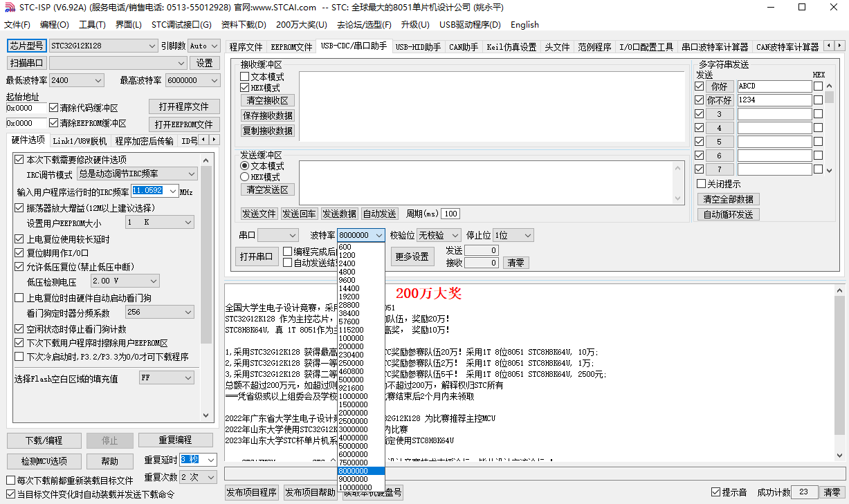Image resolution: width=849 pixels, height=504 pixels.
Task: Switch to the CAN助手 tab
Action: point(464,47)
